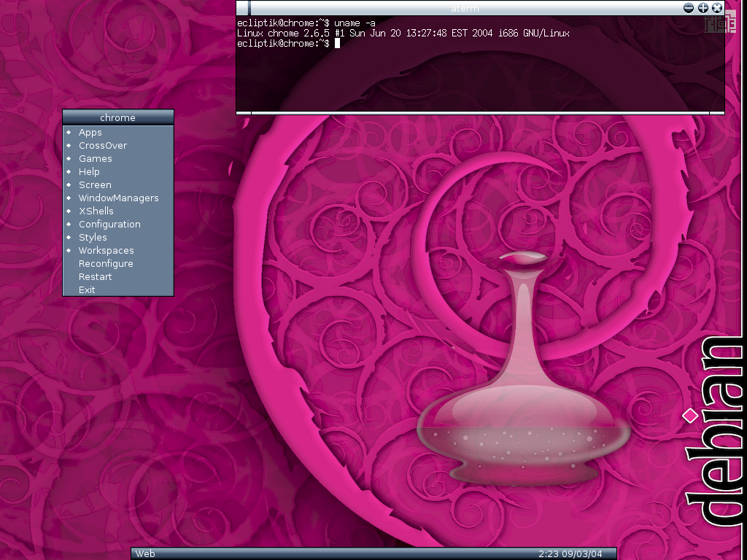Click Restart in the root menu
The width and height of the screenshot is (747, 560).
click(x=96, y=276)
